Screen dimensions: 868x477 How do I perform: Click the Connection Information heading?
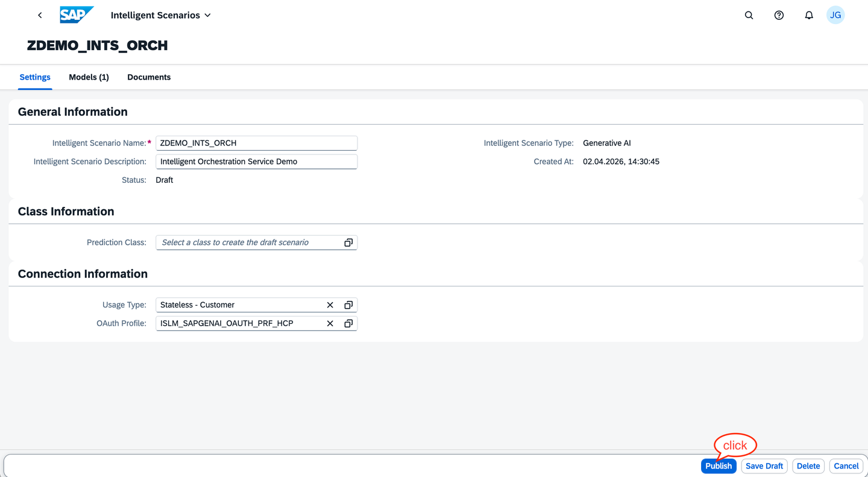(83, 274)
